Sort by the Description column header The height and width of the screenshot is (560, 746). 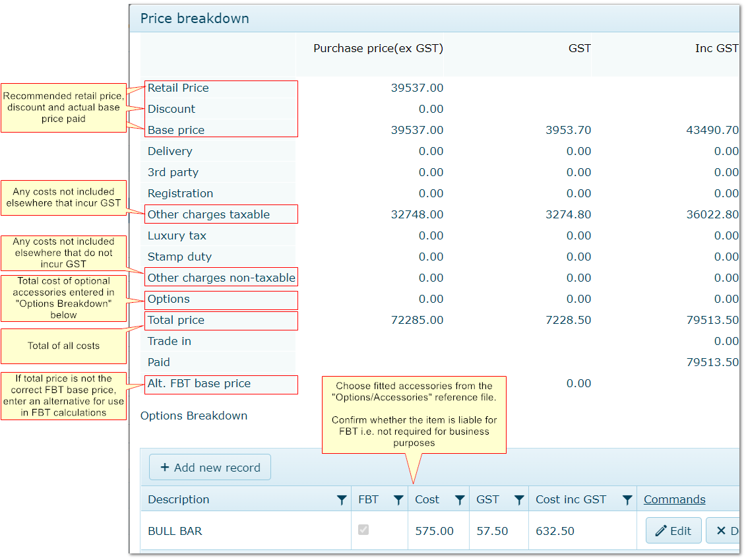pos(179,499)
